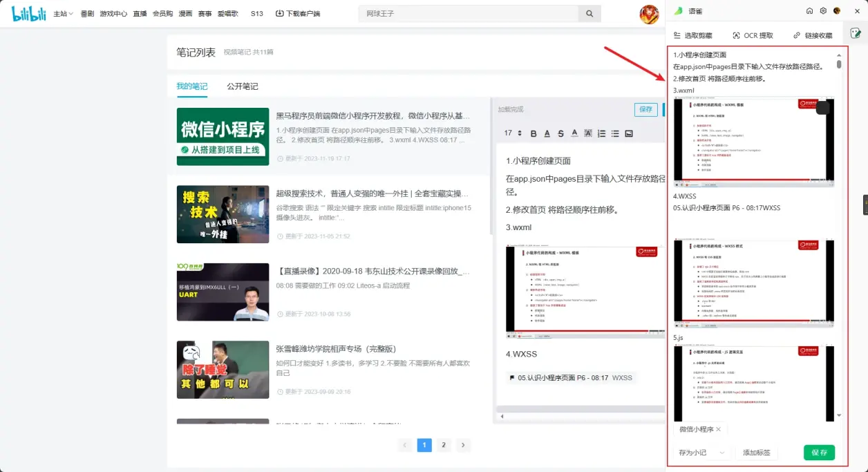868x472 pixels.
Task: Click text 5.js in Yuque panel
Action: pos(678,337)
